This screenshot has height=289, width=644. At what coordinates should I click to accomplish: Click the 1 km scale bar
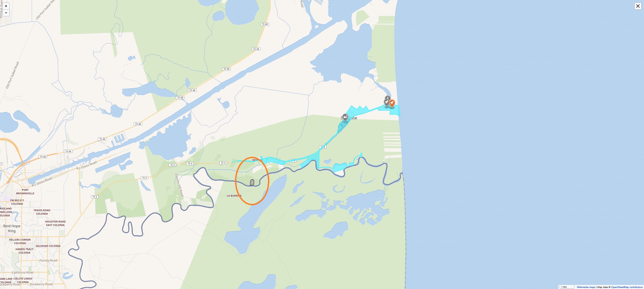pyautogui.click(x=567, y=287)
